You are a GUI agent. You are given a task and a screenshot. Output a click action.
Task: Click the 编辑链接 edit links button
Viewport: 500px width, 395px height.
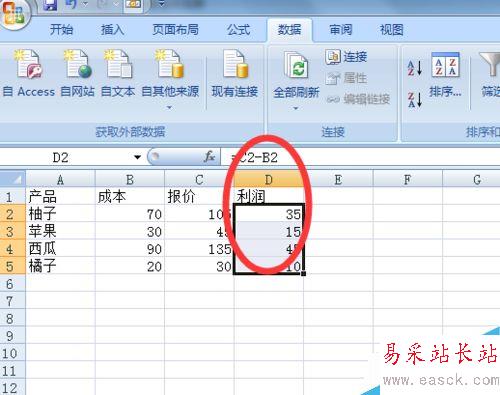[358, 99]
